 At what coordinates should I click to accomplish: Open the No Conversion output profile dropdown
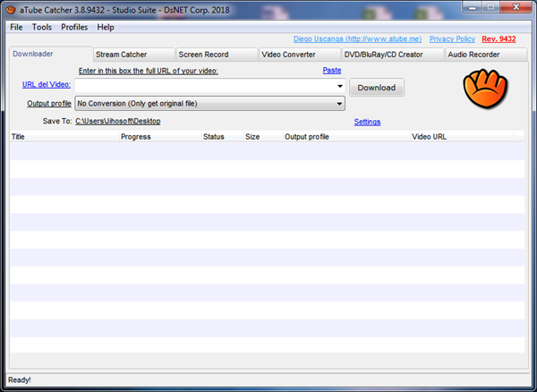(x=210, y=104)
